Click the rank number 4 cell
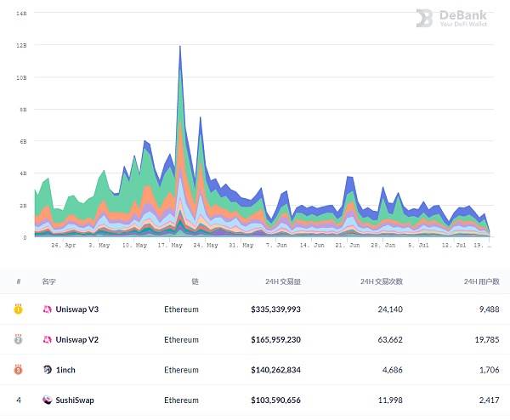This screenshot has width=510, height=420. pos(19,400)
